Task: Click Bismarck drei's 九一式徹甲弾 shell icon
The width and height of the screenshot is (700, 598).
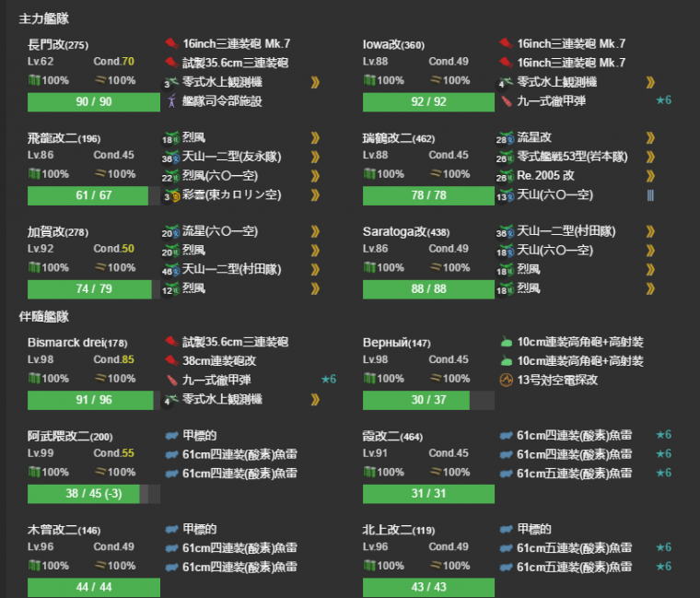Action: click(172, 380)
